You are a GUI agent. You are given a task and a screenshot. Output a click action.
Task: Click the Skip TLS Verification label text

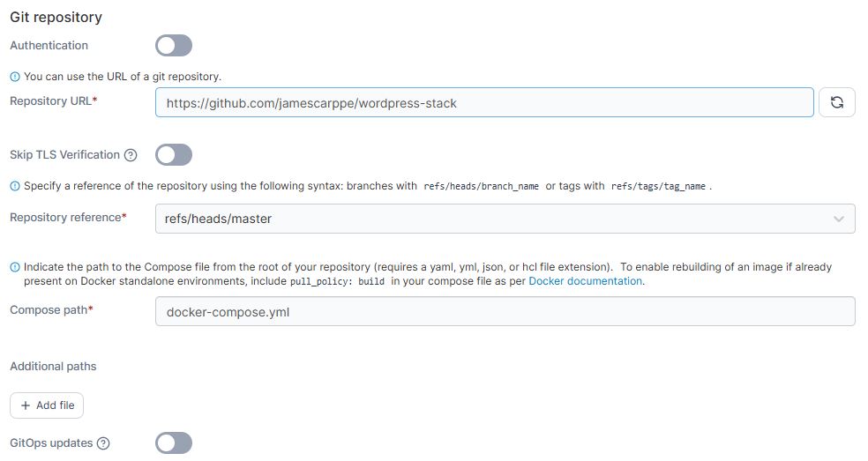tap(64, 154)
